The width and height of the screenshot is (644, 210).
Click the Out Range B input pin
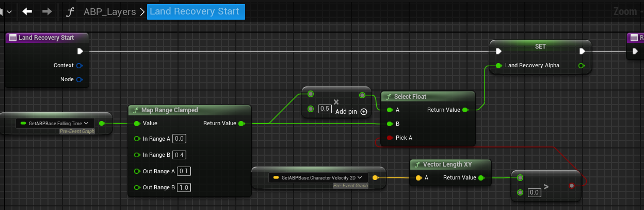click(x=137, y=187)
